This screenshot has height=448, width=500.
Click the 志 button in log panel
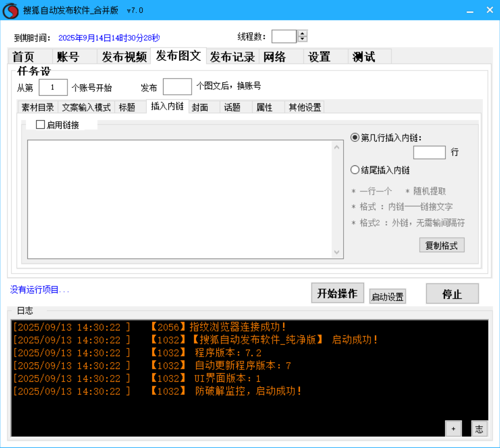pos(479,429)
